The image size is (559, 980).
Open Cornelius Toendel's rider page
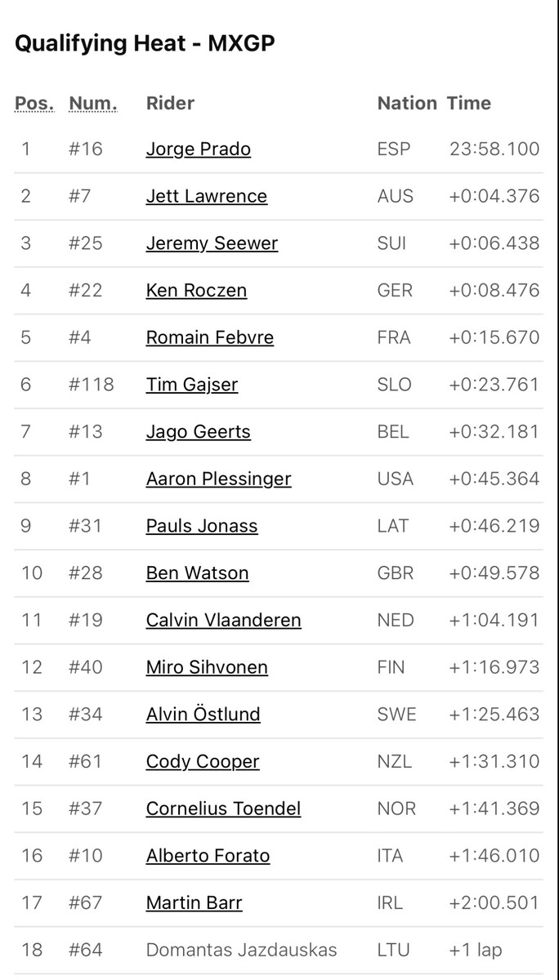tap(223, 808)
